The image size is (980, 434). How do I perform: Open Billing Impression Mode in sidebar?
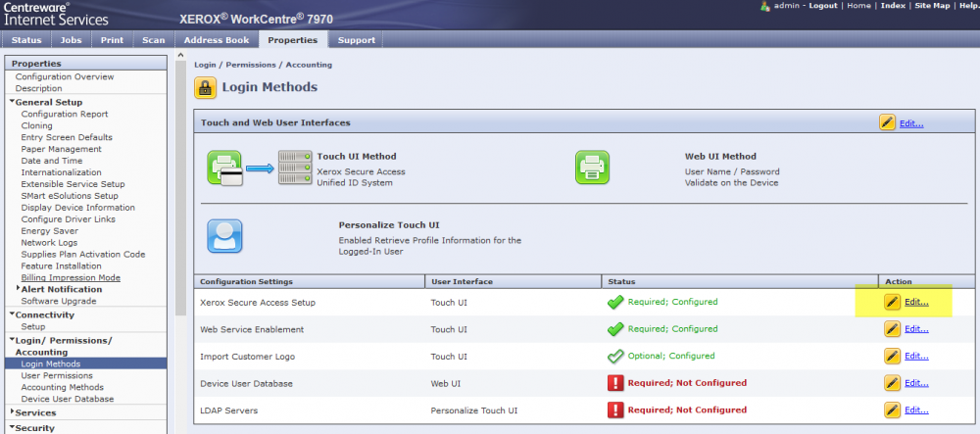pyautogui.click(x=71, y=277)
